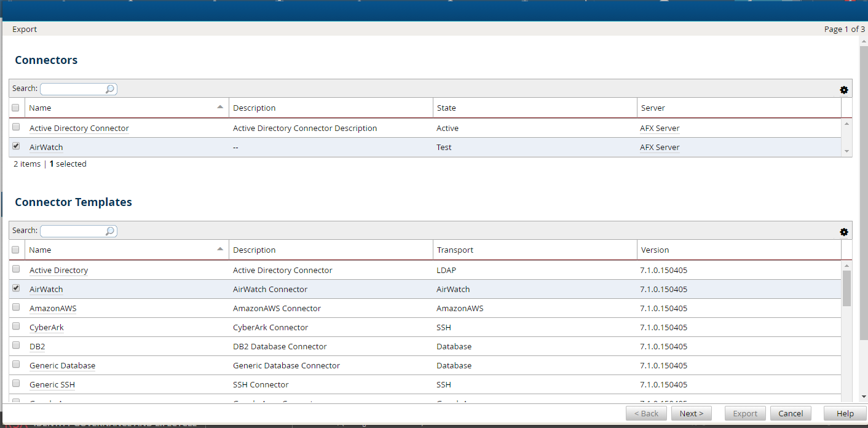Click the Next > button

point(691,413)
